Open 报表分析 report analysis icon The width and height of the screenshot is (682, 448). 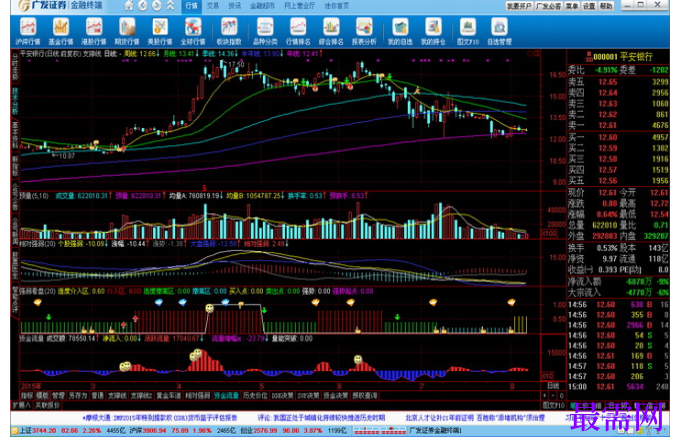(x=364, y=31)
